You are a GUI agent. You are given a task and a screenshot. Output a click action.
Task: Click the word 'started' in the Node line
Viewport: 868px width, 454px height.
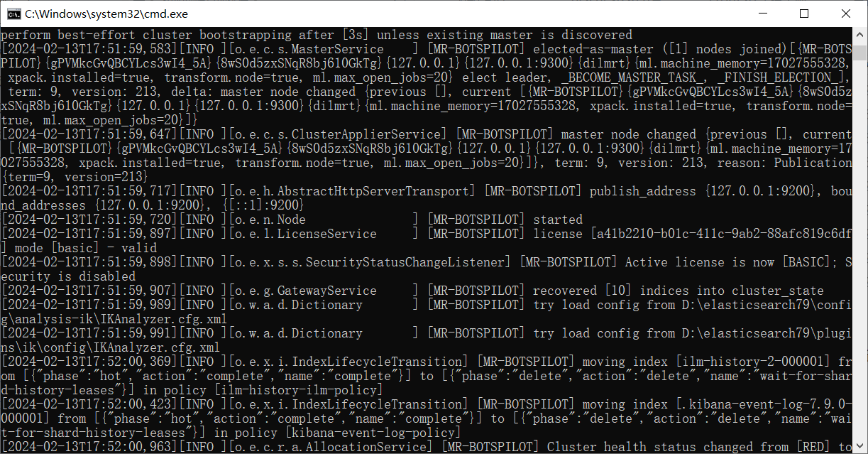558,220
